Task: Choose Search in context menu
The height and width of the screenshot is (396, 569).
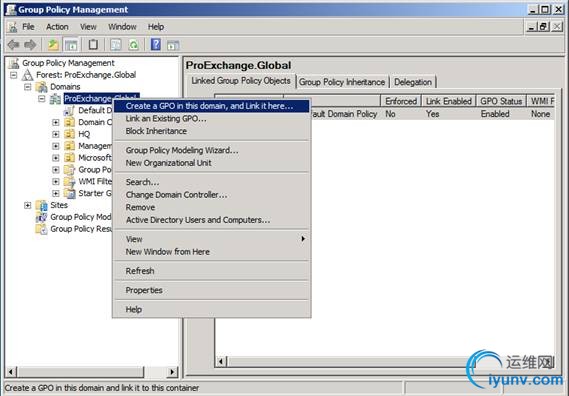Action: [212, 182]
